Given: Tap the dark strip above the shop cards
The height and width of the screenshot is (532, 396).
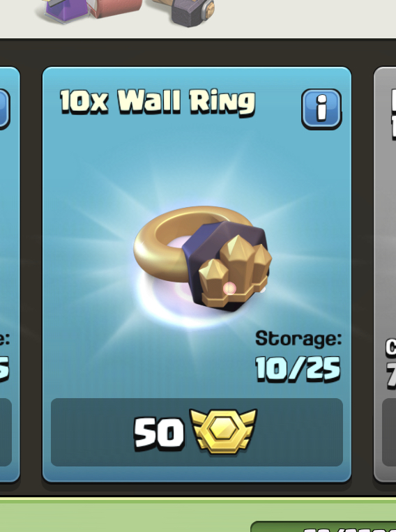Looking at the screenshot, I should 198,52.
